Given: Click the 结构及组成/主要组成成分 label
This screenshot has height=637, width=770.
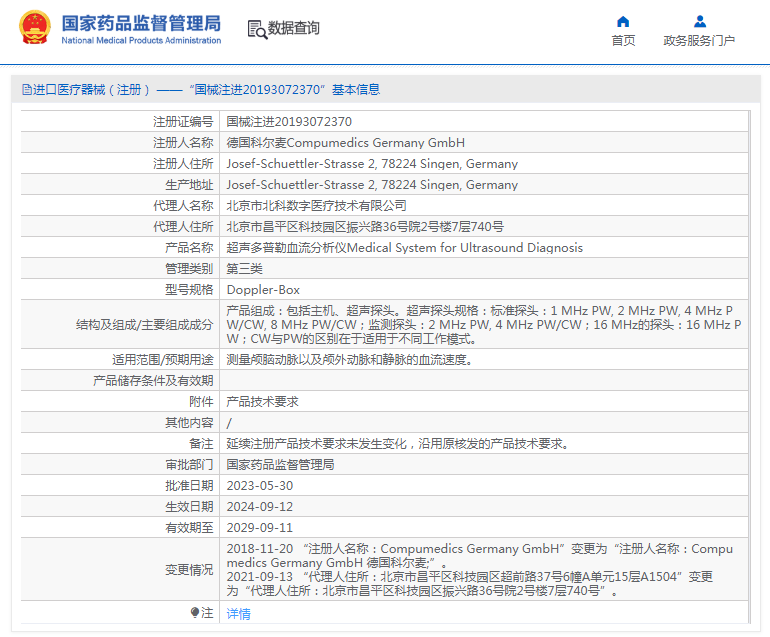Looking at the screenshot, I should [x=144, y=325].
